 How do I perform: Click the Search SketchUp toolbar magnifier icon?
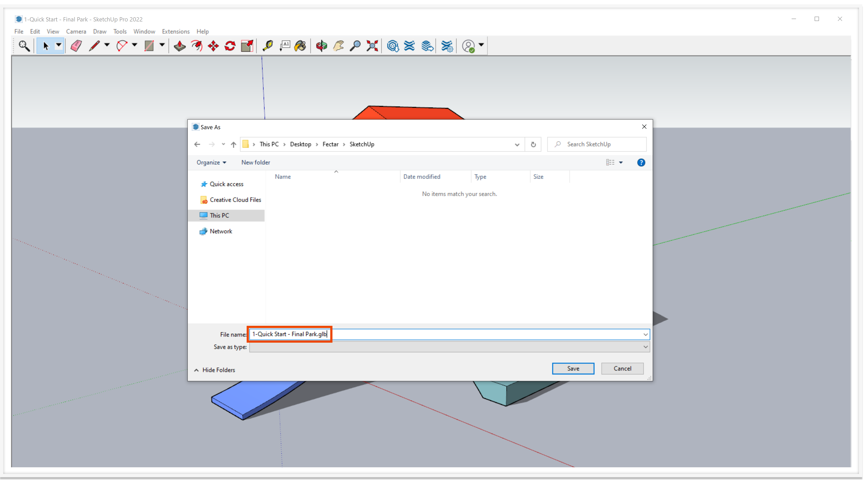coord(24,46)
